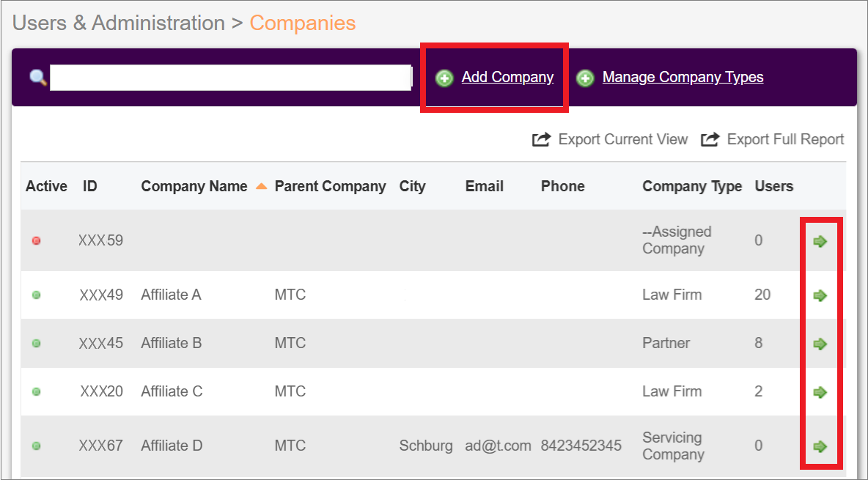Sort by Users column header
Image resolution: width=868 pixels, height=480 pixels.
(774, 186)
